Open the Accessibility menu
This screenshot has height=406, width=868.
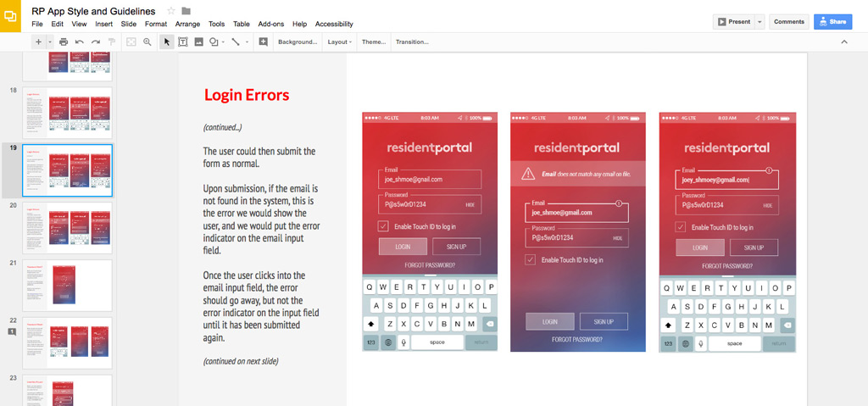tap(334, 24)
